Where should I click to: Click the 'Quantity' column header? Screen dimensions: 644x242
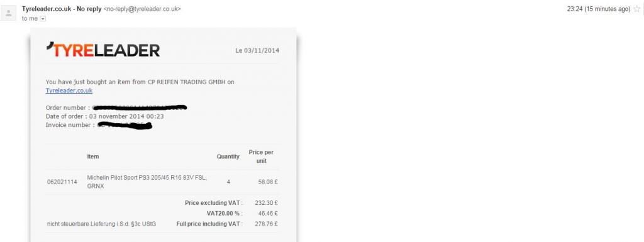coord(228,157)
